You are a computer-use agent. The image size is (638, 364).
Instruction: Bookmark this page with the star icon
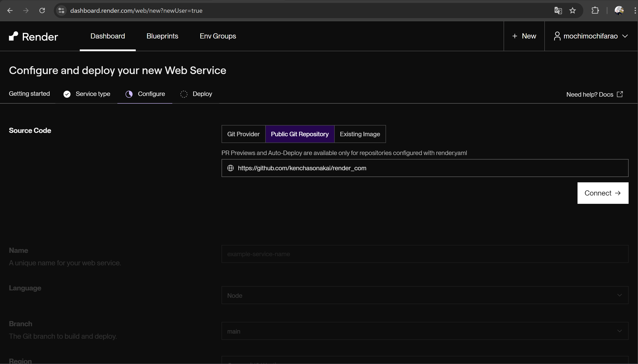[572, 11]
